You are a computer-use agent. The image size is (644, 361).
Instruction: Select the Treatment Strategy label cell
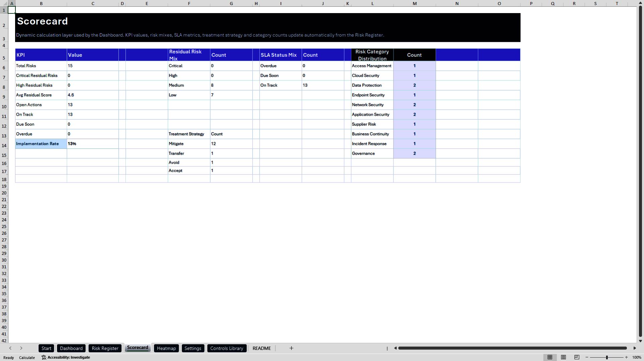pyautogui.click(x=189, y=134)
